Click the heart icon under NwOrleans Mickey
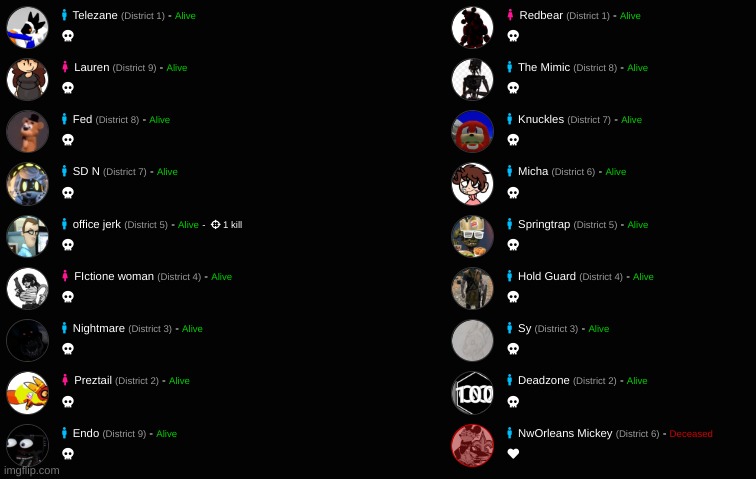This screenshot has width=756, height=479. point(513,453)
